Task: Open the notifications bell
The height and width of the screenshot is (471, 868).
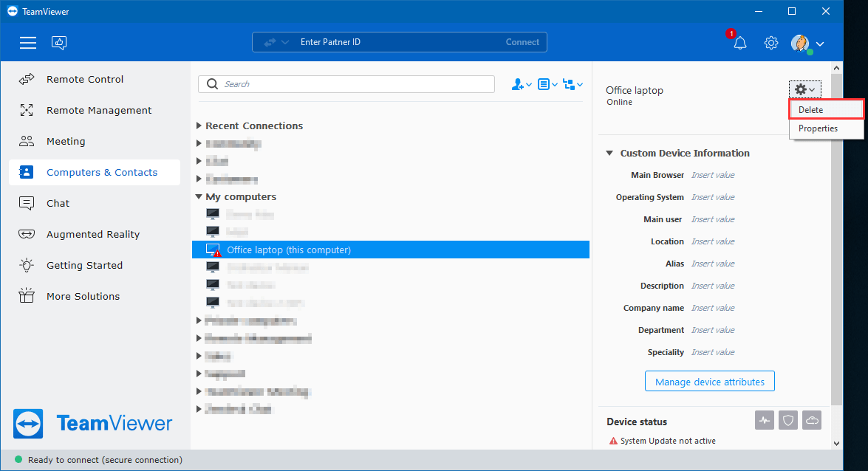Action: pyautogui.click(x=739, y=43)
